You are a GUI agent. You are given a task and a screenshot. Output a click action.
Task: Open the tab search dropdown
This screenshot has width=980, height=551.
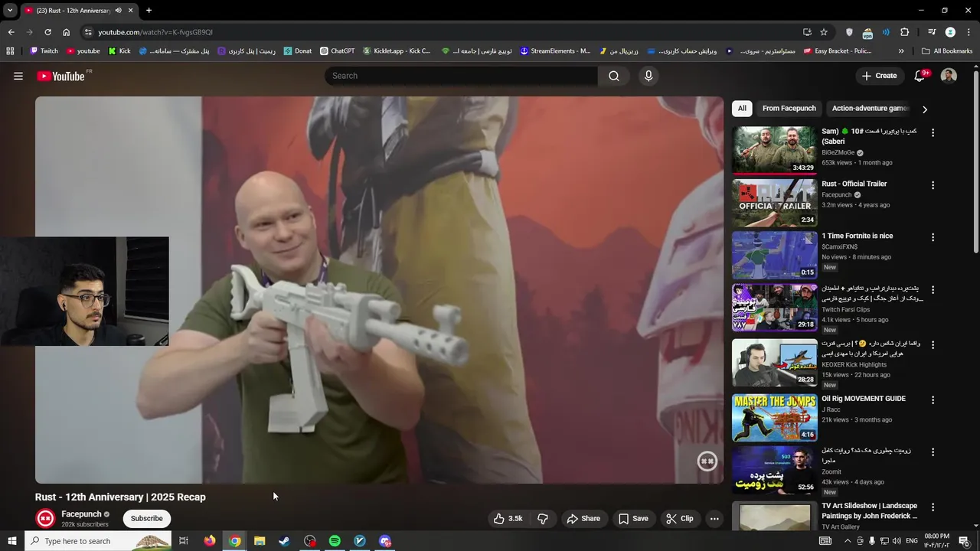pyautogui.click(x=10, y=11)
